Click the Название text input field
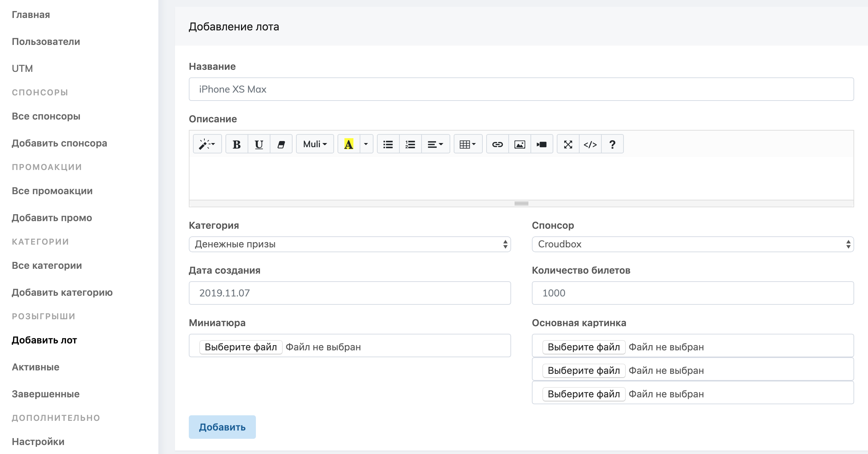Image resolution: width=868 pixels, height=454 pixels. (521, 89)
